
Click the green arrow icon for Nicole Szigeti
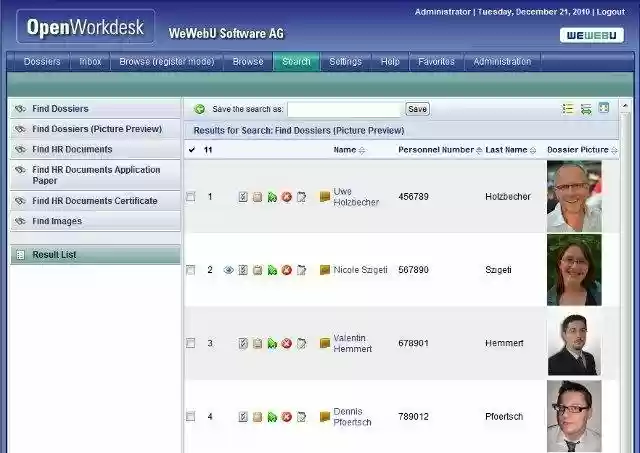click(x=272, y=270)
